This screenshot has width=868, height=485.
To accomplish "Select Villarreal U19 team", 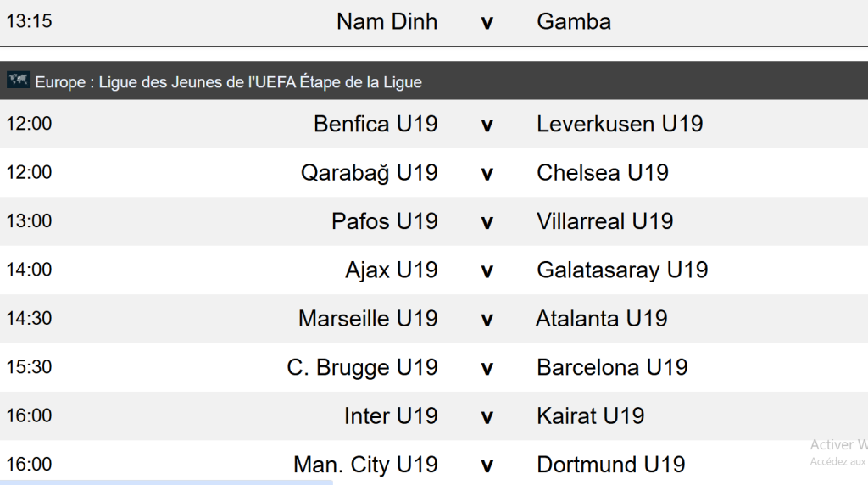I will (x=604, y=221).
